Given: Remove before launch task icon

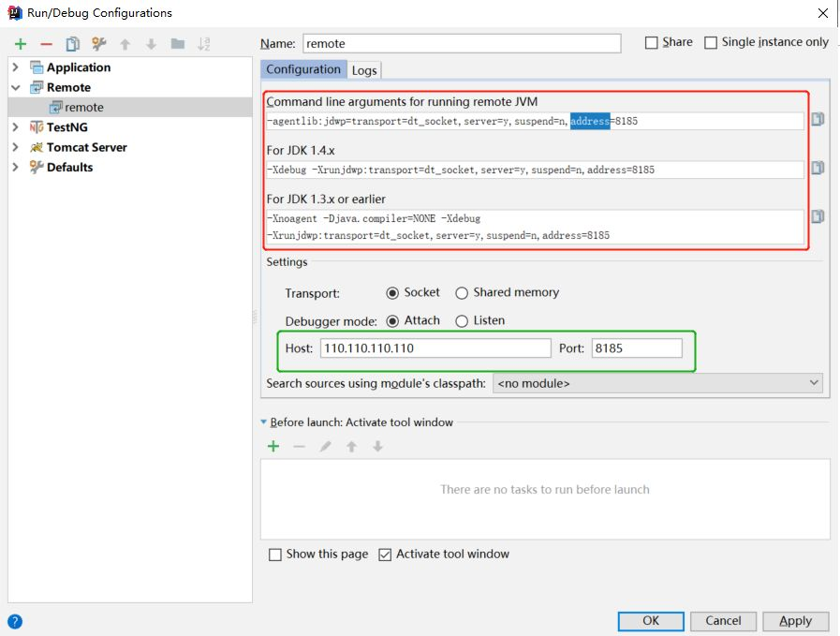Looking at the screenshot, I should point(299,447).
